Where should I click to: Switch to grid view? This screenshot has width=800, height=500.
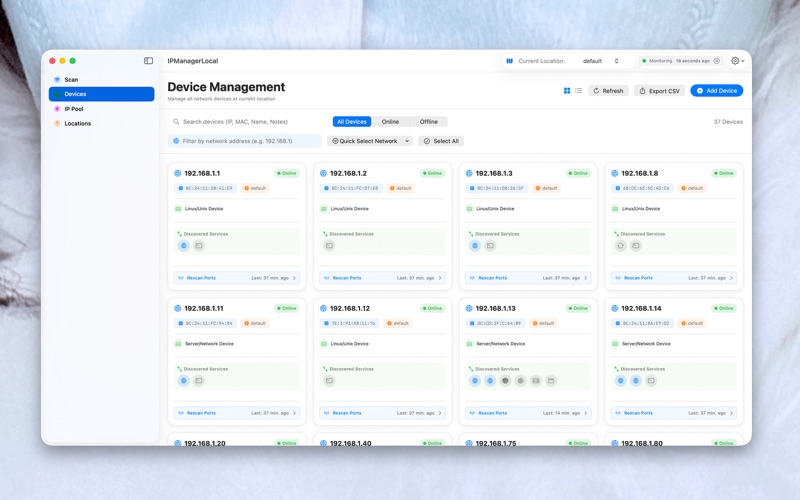[567, 91]
